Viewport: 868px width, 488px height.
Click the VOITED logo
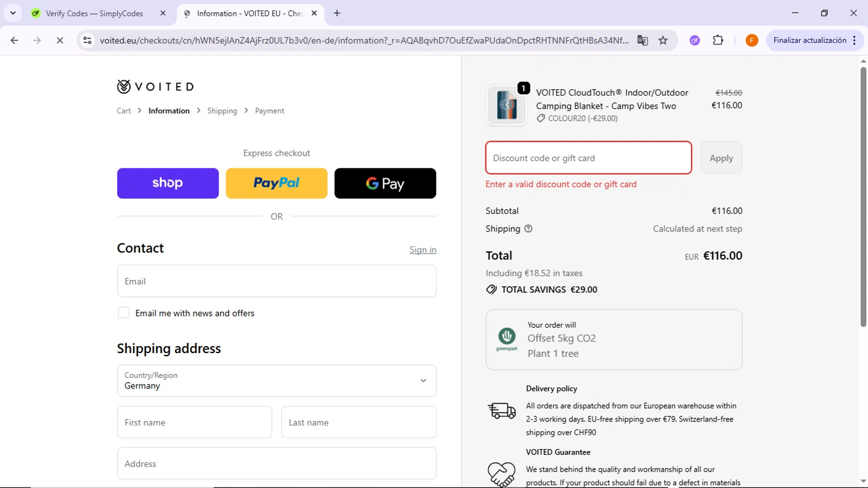tap(155, 87)
